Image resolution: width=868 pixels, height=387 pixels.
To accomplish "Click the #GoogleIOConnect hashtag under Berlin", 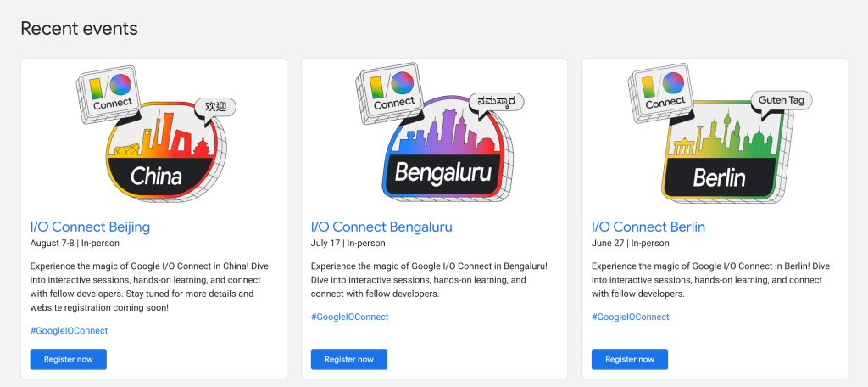I will click(x=630, y=317).
